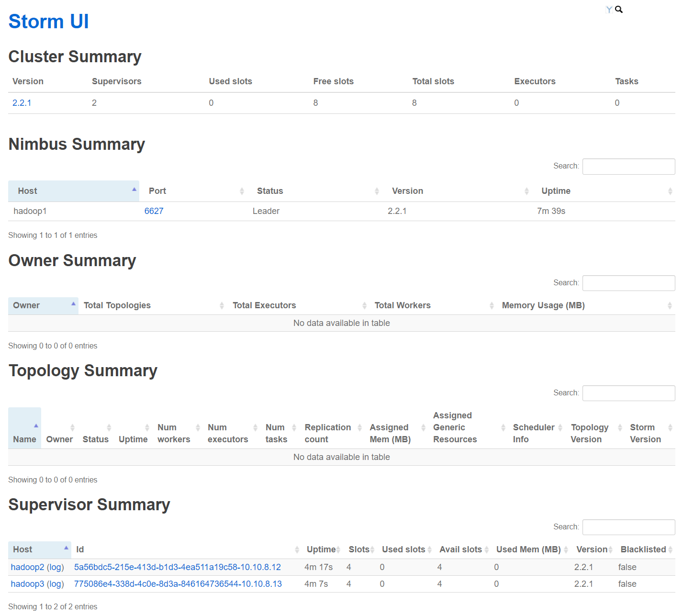The height and width of the screenshot is (616, 683).
Task: Sort Supervisor Summary by Used slots arrows
Action: pyautogui.click(x=429, y=549)
